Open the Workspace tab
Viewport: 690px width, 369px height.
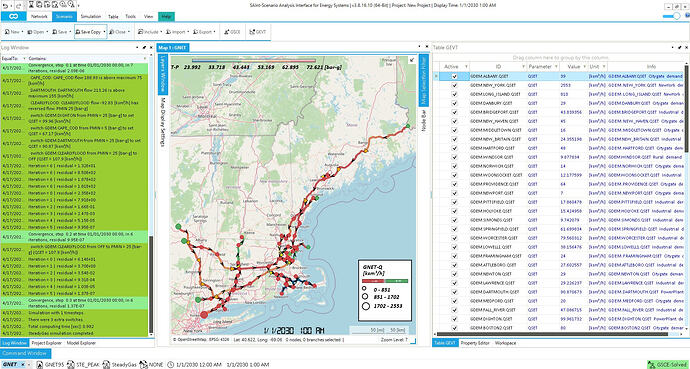point(506,343)
